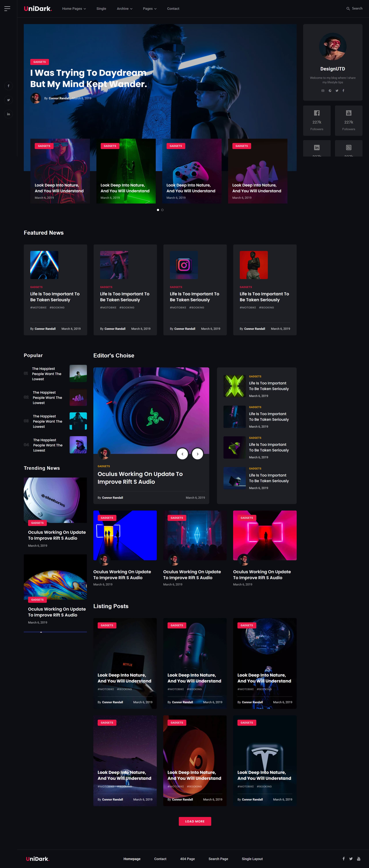Click the YouTube icon in the footer

click(x=359, y=859)
